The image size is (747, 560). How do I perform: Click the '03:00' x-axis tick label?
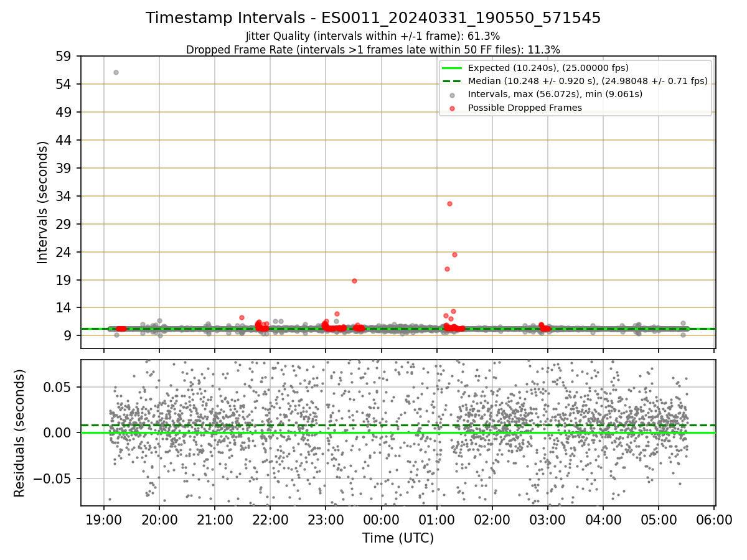click(x=548, y=520)
